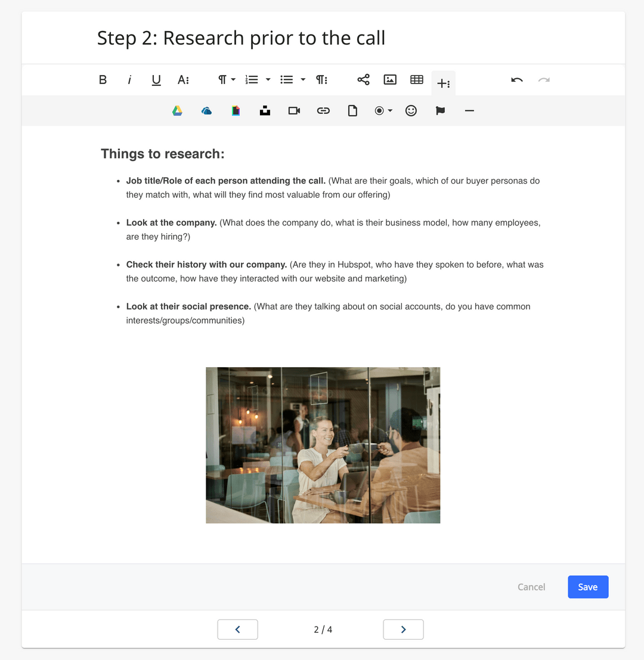Insert a video using camera icon

click(x=294, y=111)
